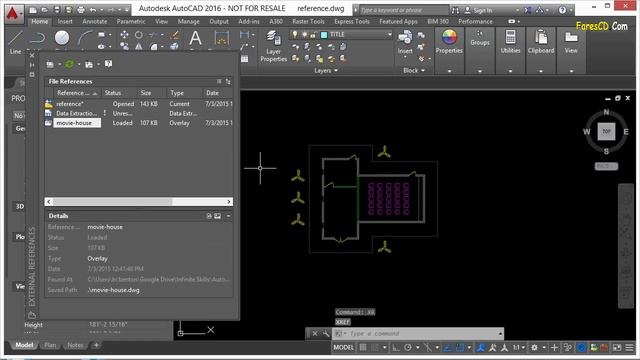Add a new layout tab with plus

pos(96,345)
